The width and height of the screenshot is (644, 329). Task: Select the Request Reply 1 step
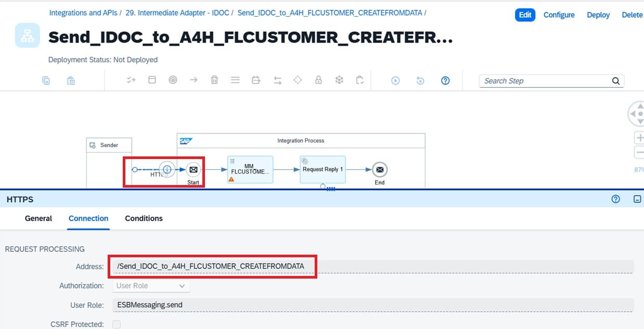click(x=323, y=169)
